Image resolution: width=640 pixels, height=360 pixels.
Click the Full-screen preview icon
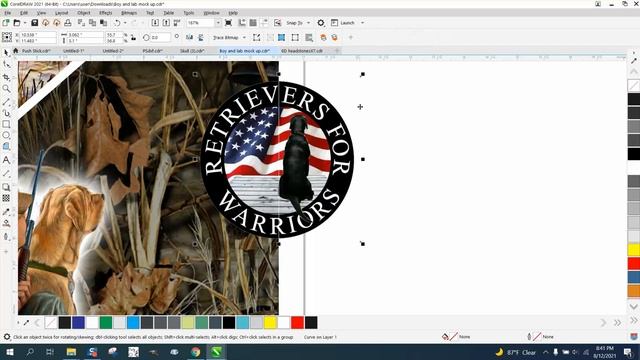(x=229, y=23)
